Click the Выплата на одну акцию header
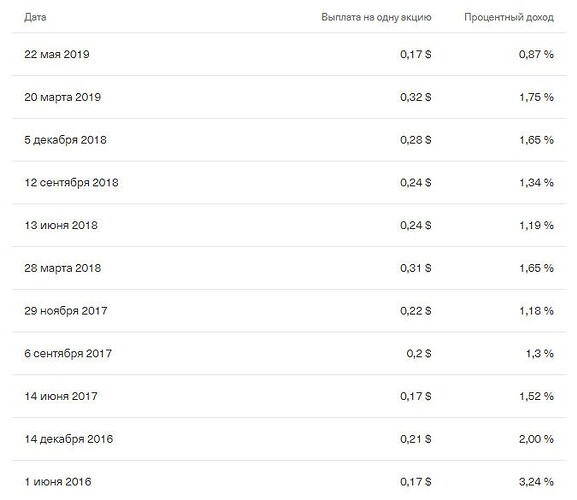The image size is (577, 500). [376, 17]
